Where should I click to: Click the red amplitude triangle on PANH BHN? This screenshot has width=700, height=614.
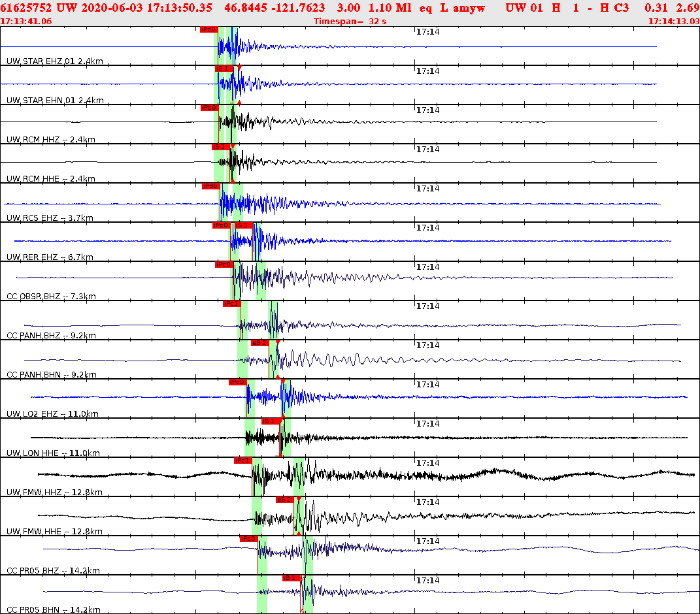click(x=279, y=342)
